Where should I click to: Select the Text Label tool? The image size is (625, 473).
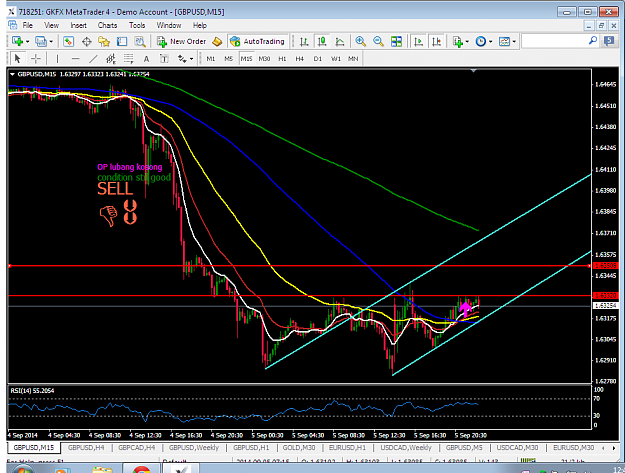click(164, 59)
